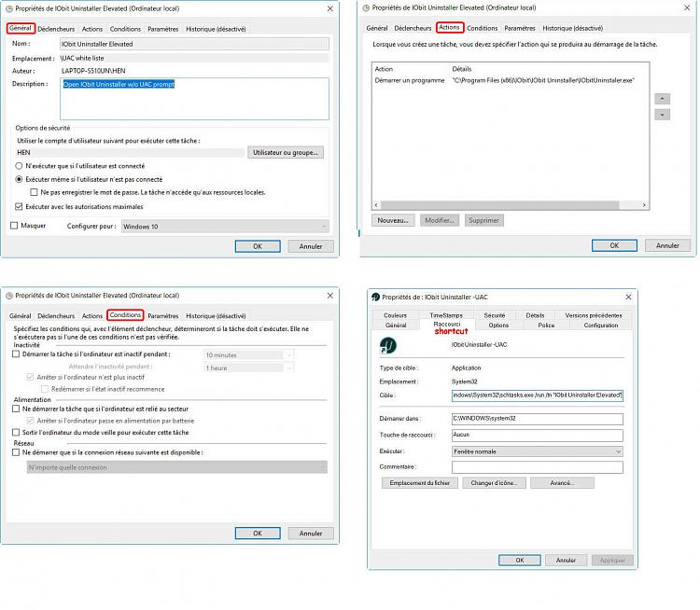Click the Action column header
The image size is (700, 610).
pos(384,69)
